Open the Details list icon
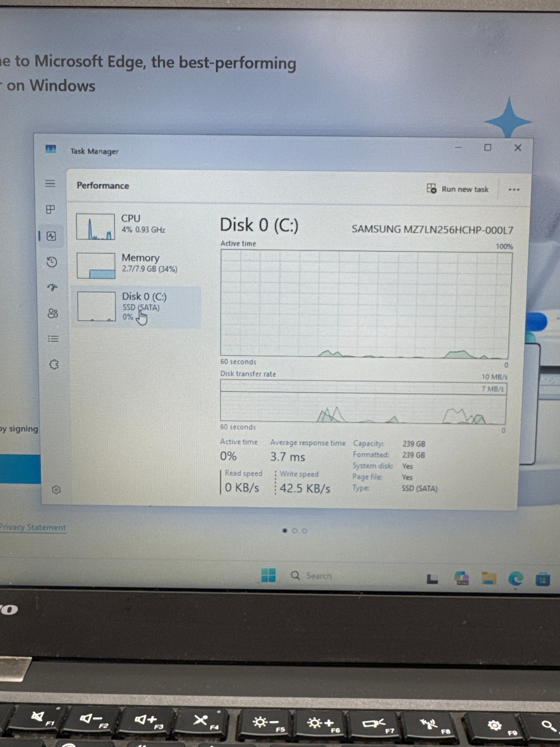Screen dimensions: 560x747 point(53,339)
